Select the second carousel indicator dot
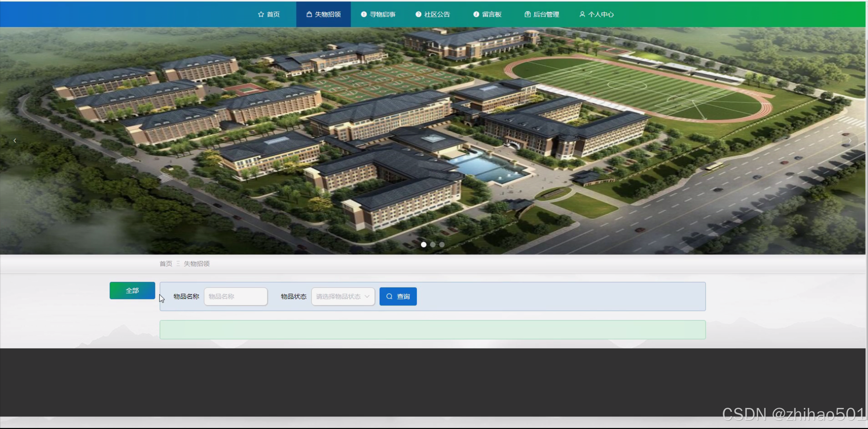 point(433,244)
